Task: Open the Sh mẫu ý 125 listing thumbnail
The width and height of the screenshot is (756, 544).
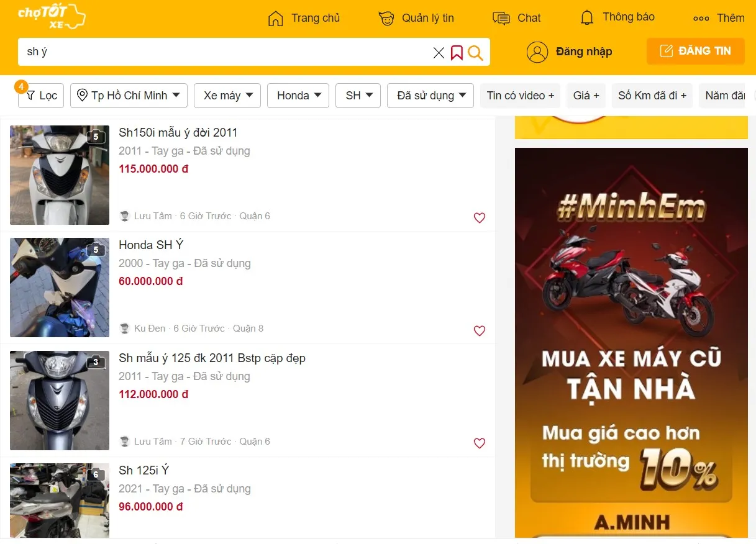Action: click(59, 401)
